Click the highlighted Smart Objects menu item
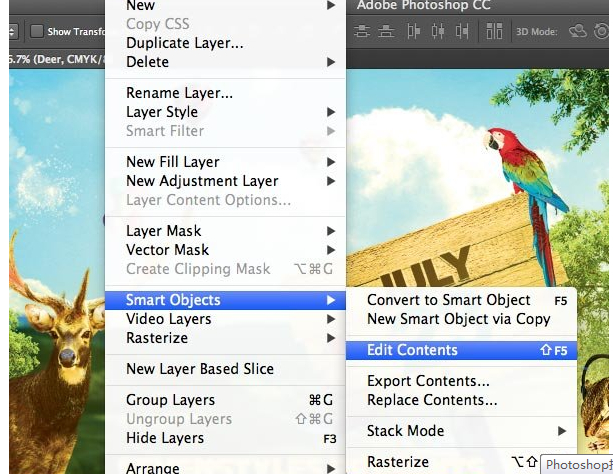 [225, 300]
